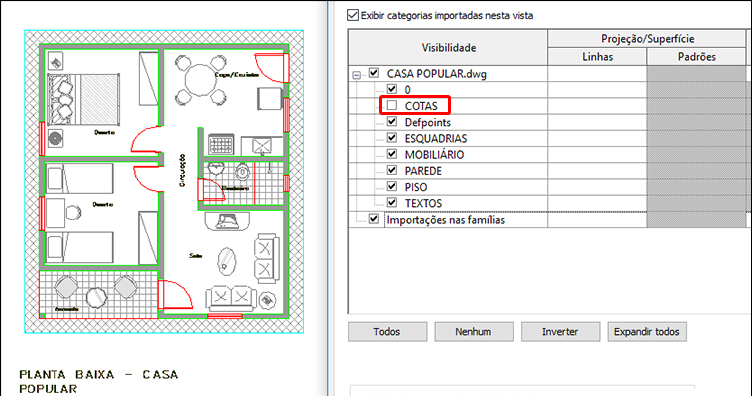The image size is (752, 396).
Task: Select the 'CASA POPULAR.dwg' row label
Action: (x=436, y=74)
